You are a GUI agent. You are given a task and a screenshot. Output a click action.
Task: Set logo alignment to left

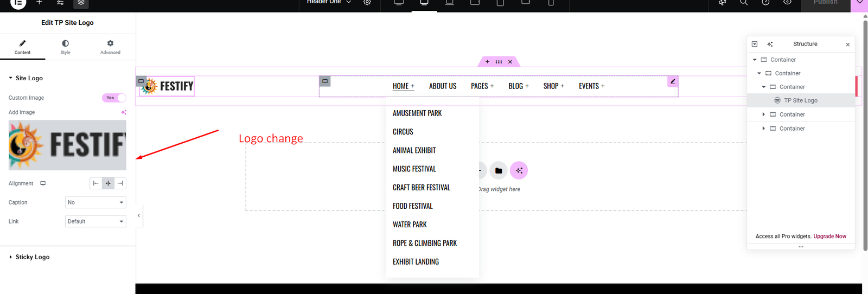(x=96, y=183)
